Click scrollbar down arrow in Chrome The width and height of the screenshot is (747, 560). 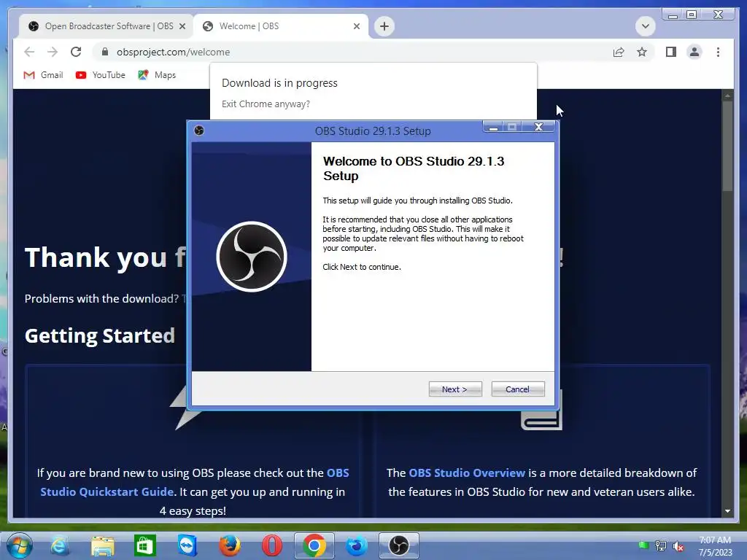tap(727, 511)
